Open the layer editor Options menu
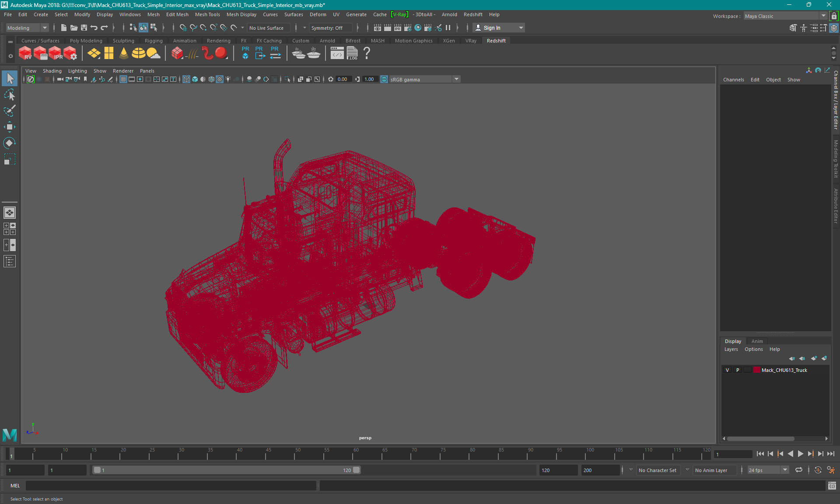Image resolution: width=840 pixels, height=504 pixels. tap(753, 349)
